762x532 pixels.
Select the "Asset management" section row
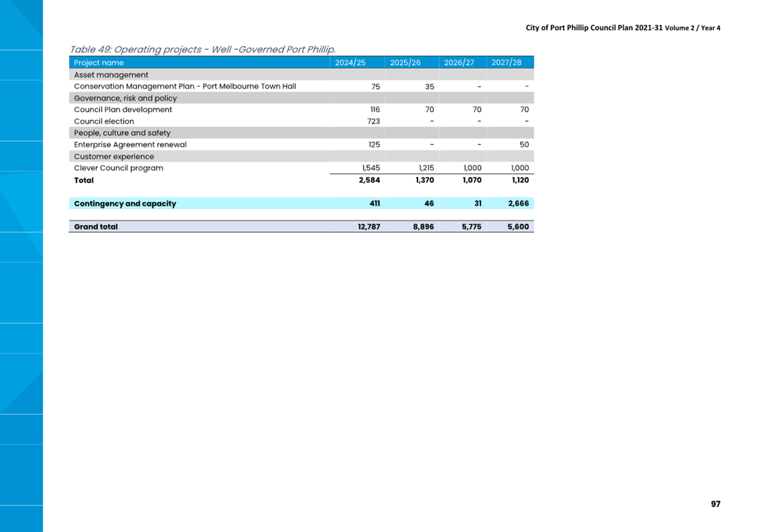[x=302, y=75]
